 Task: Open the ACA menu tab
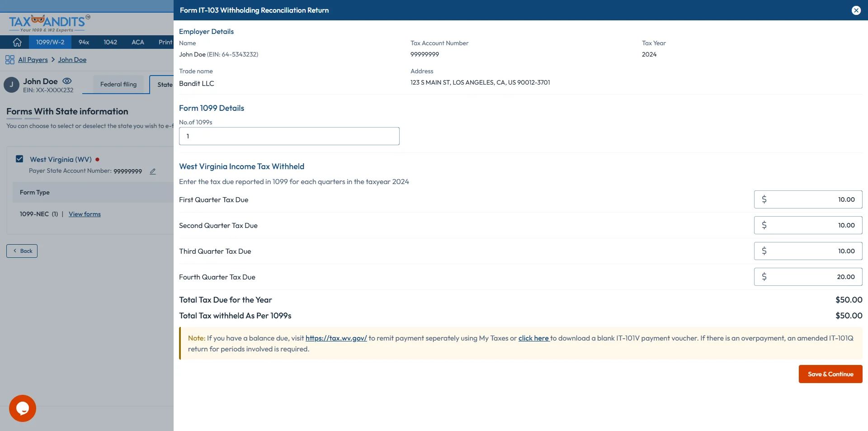(x=138, y=42)
